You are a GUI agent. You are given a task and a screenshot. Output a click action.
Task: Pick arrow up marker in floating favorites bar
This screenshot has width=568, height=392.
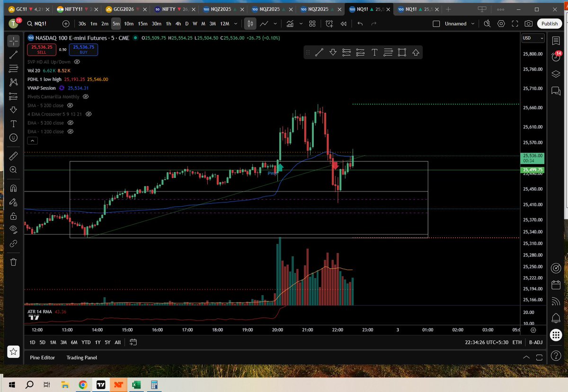coord(416,52)
